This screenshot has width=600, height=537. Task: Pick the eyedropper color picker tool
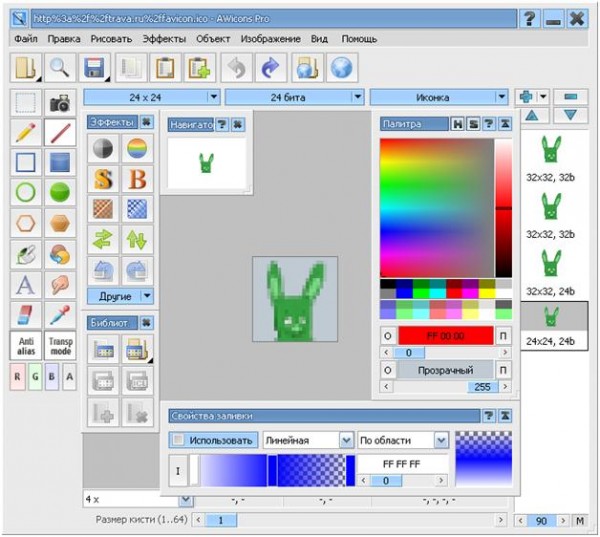(60, 315)
